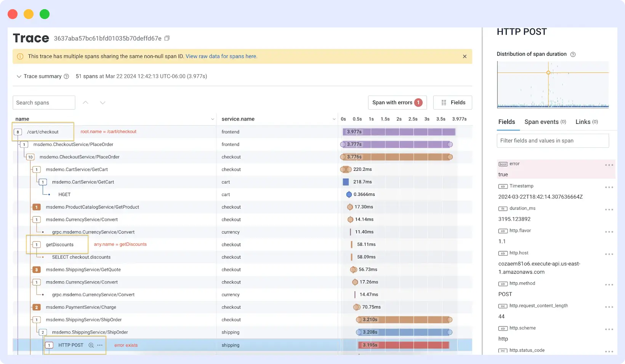
Task: Open the name column dropdown
Action: (x=212, y=119)
